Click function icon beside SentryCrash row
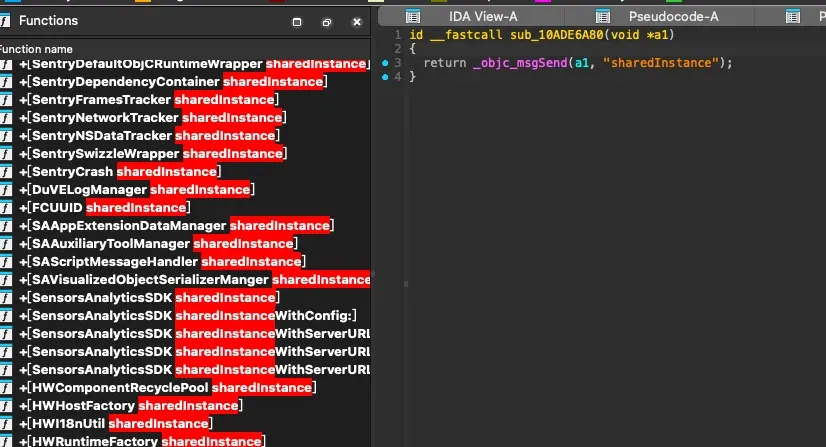Viewport: 826px width, 447px height. 6,172
